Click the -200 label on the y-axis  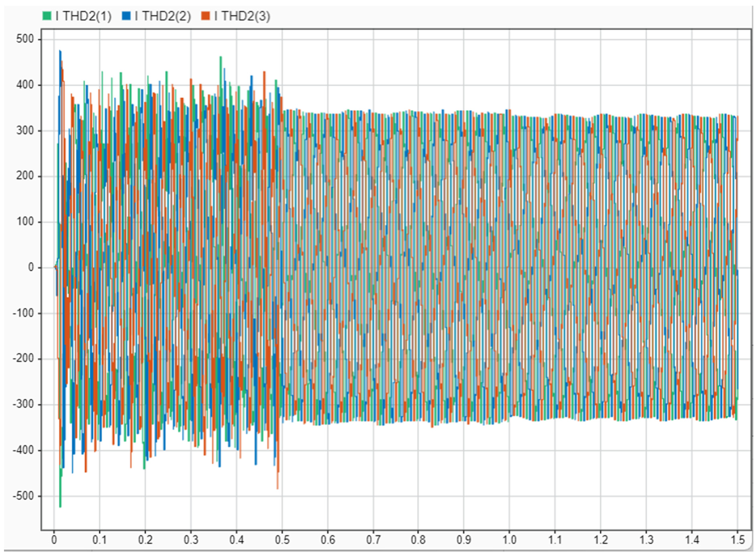(x=23, y=359)
